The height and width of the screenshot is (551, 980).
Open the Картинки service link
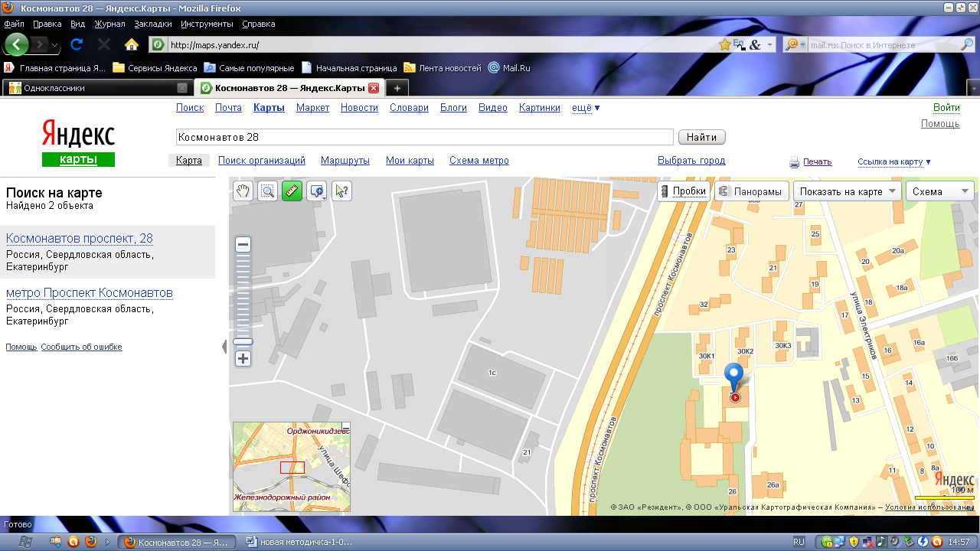(540, 108)
